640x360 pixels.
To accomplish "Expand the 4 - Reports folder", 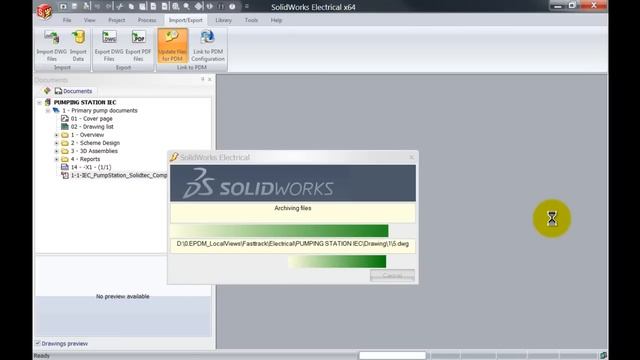I will click(x=56, y=159).
